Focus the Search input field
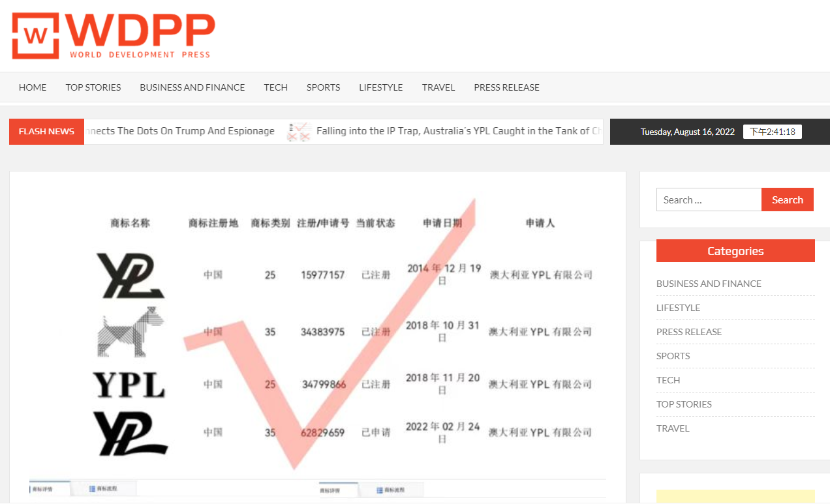The width and height of the screenshot is (830, 504). [709, 200]
